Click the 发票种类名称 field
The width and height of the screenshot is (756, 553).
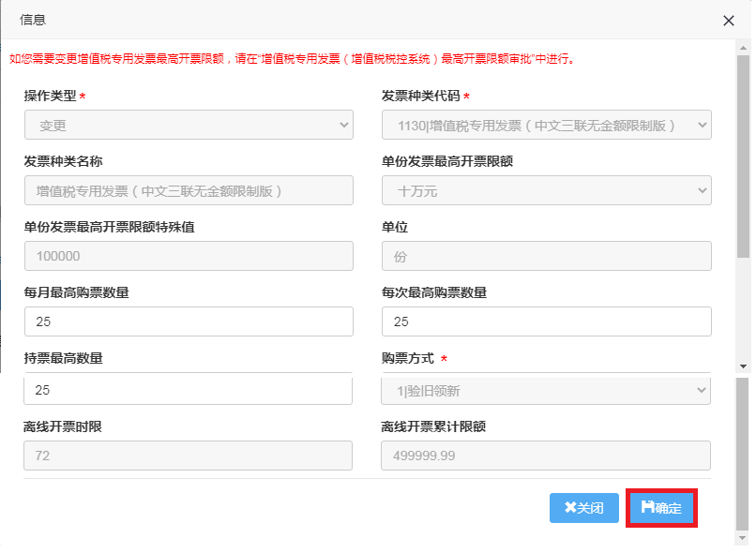(x=189, y=190)
